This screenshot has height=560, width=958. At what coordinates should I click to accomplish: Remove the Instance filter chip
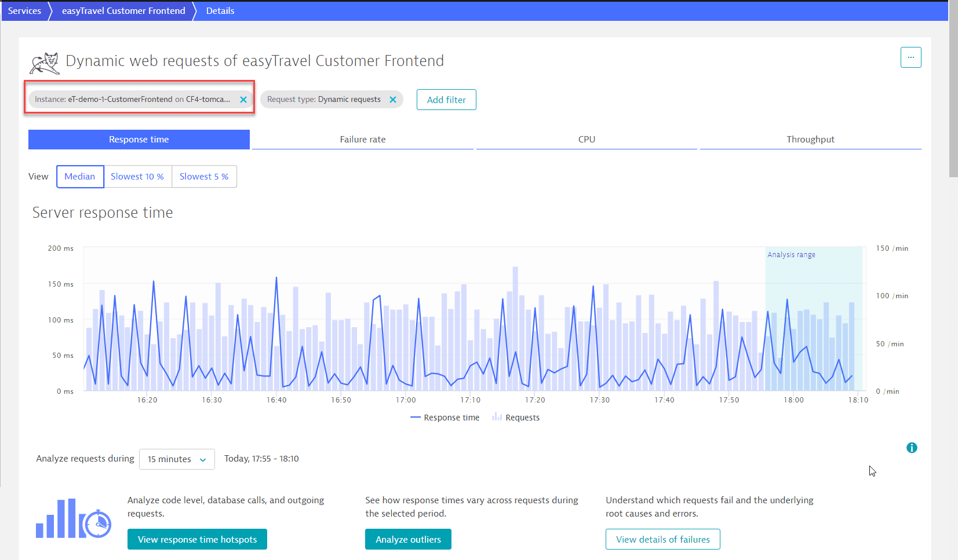[x=243, y=100]
